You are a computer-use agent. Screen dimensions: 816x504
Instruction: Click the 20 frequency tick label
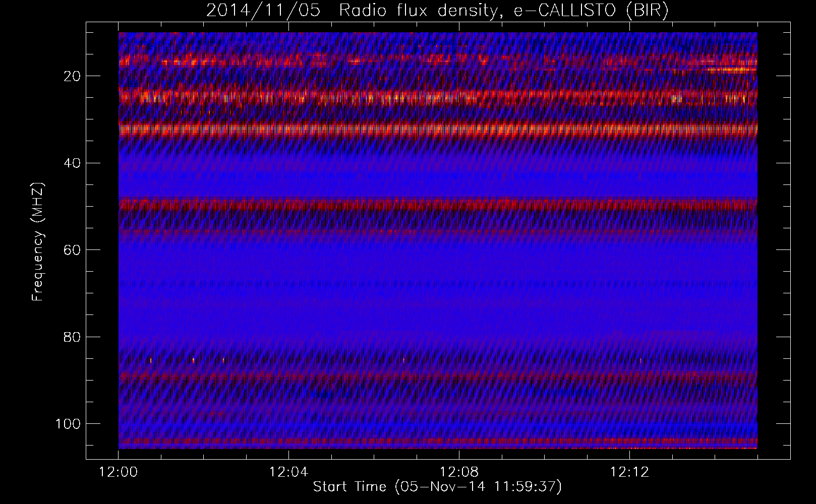tap(73, 76)
